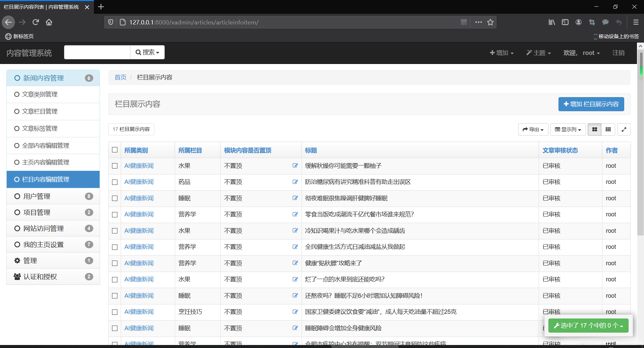Image resolution: width=644 pixels, height=348 pixels.
Task: Open the 导出 export dropdown
Action: click(x=533, y=129)
